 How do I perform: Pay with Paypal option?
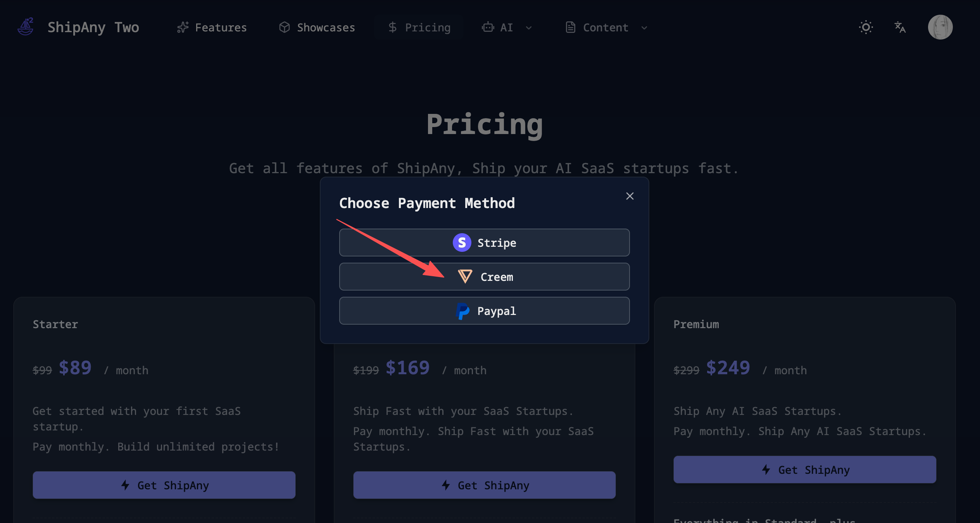[x=484, y=311]
